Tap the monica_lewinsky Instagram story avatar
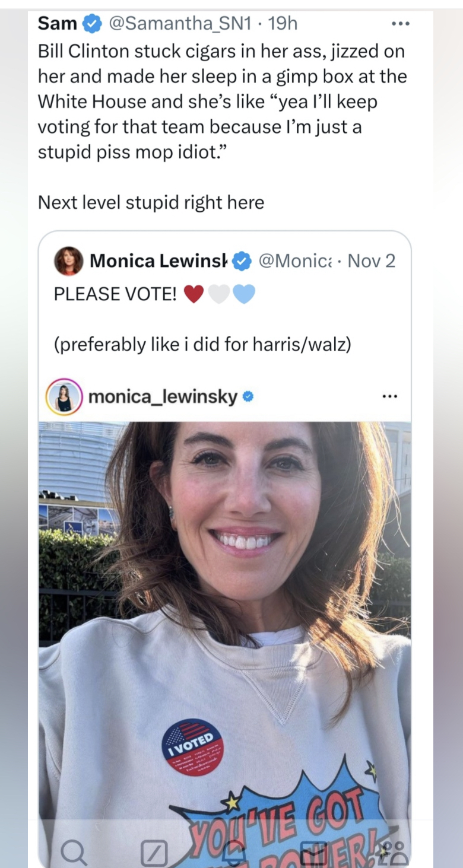463x868 pixels. pos(64,397)
